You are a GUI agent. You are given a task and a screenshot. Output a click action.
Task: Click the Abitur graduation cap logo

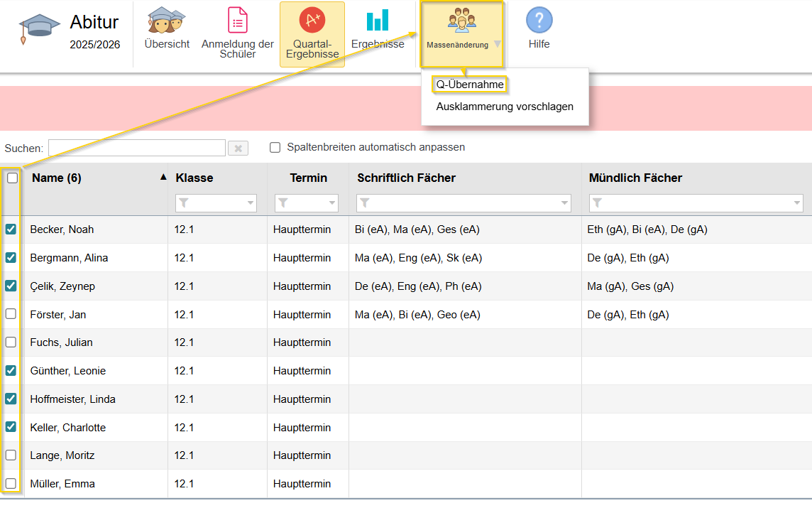(39, 30)
